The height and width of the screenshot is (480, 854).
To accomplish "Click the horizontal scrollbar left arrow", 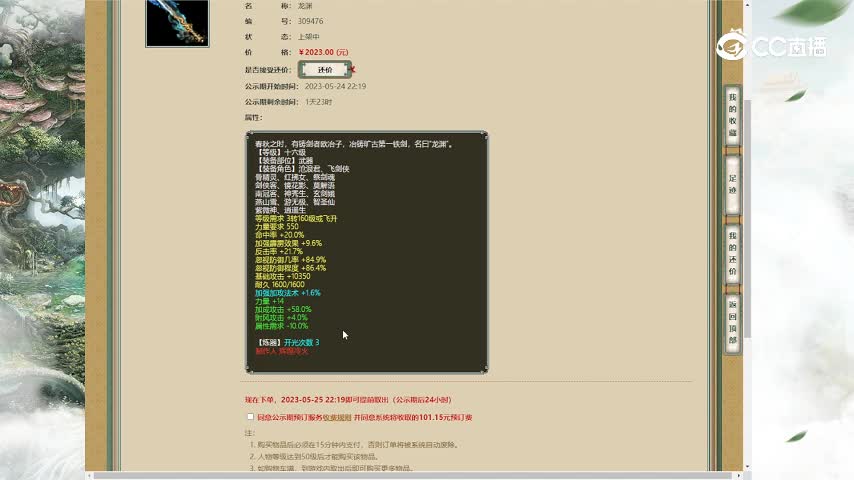I will (89, 476).
